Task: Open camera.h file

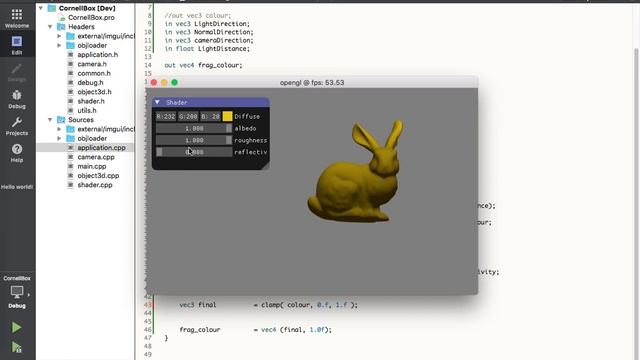Action: (92, 64)
